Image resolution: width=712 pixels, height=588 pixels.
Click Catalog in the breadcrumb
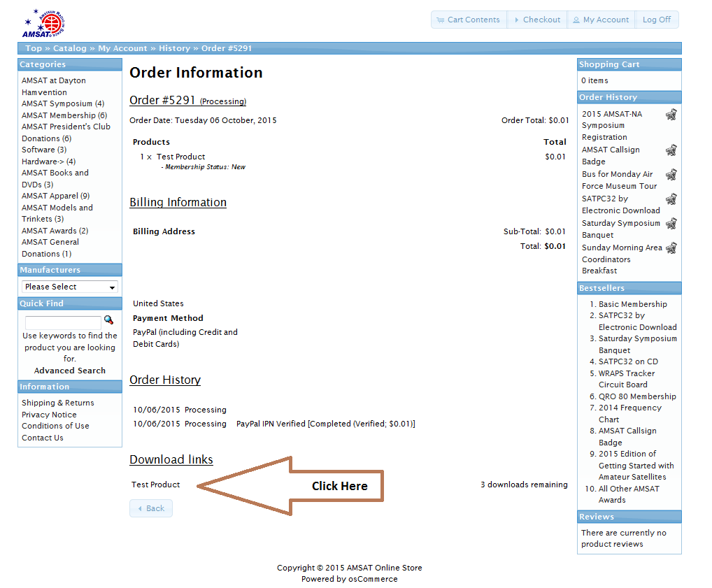(x=69, y=48)
